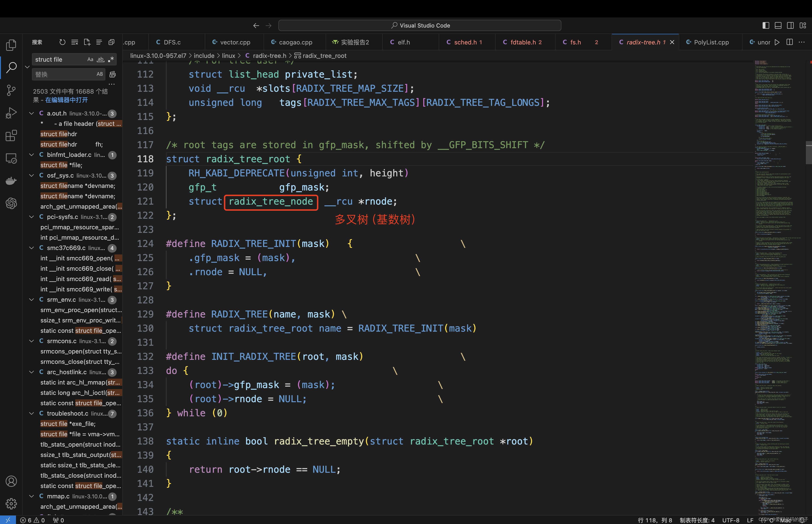Switch to the fs.h tab

(583, 42)
